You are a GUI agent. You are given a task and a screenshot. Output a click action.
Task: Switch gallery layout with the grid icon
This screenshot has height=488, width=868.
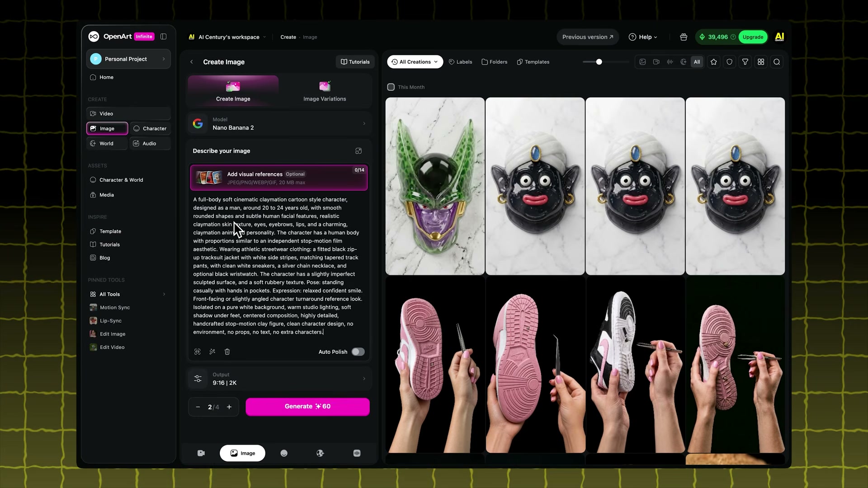click(x=761, y=62)
